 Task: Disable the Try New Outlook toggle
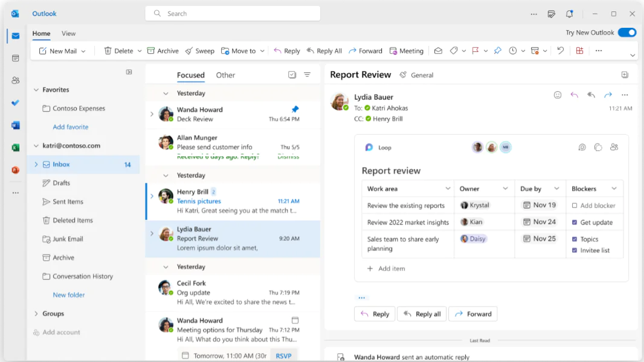click(627, 33)
